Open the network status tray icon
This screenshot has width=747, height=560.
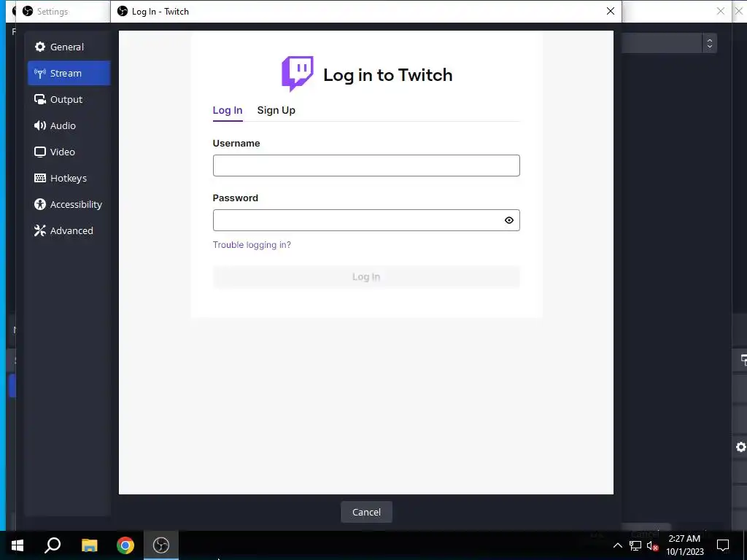635,545
